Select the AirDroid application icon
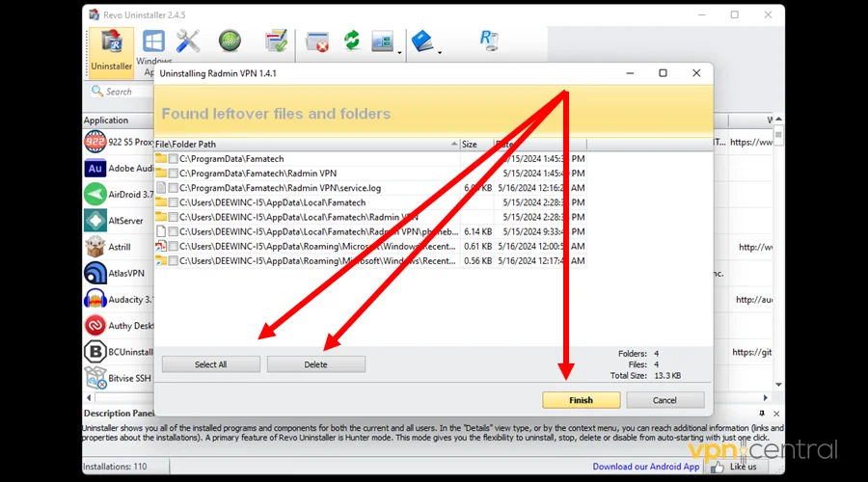The image size is (868, 482). click(x=95, y=194)
